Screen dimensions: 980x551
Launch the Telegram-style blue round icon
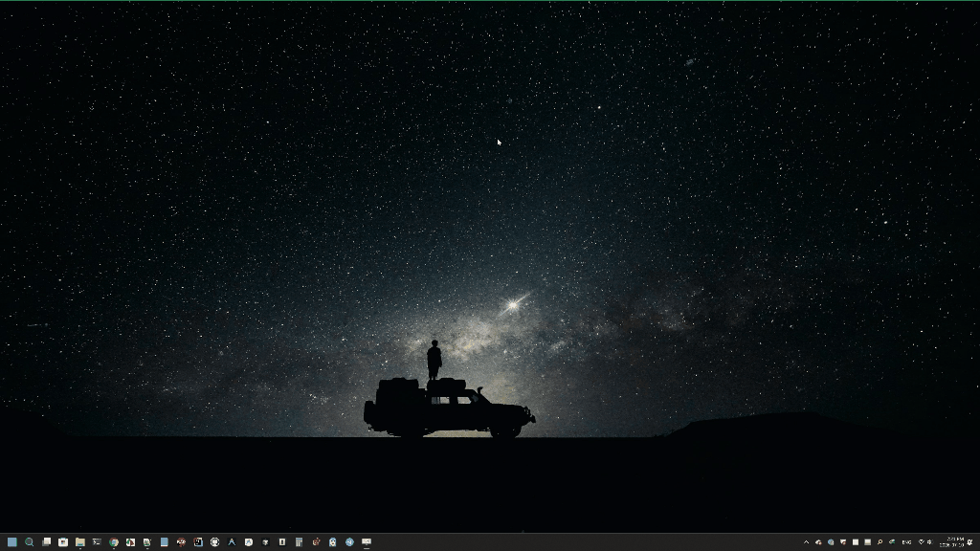point(349,542)
